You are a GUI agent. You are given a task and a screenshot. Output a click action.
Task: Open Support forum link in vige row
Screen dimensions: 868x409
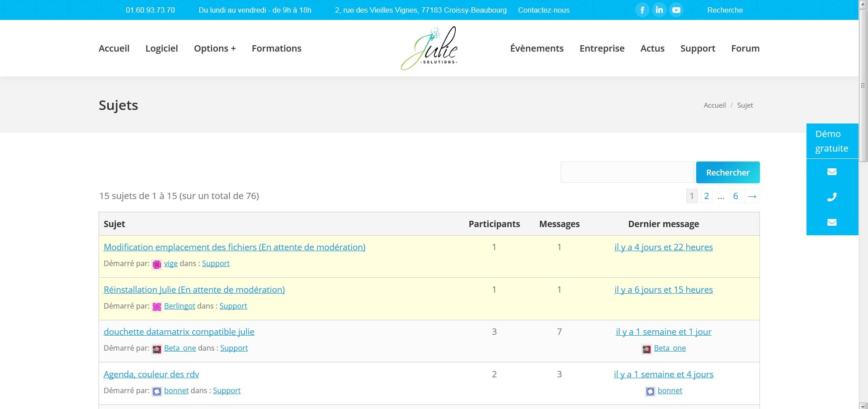[216, 263]
